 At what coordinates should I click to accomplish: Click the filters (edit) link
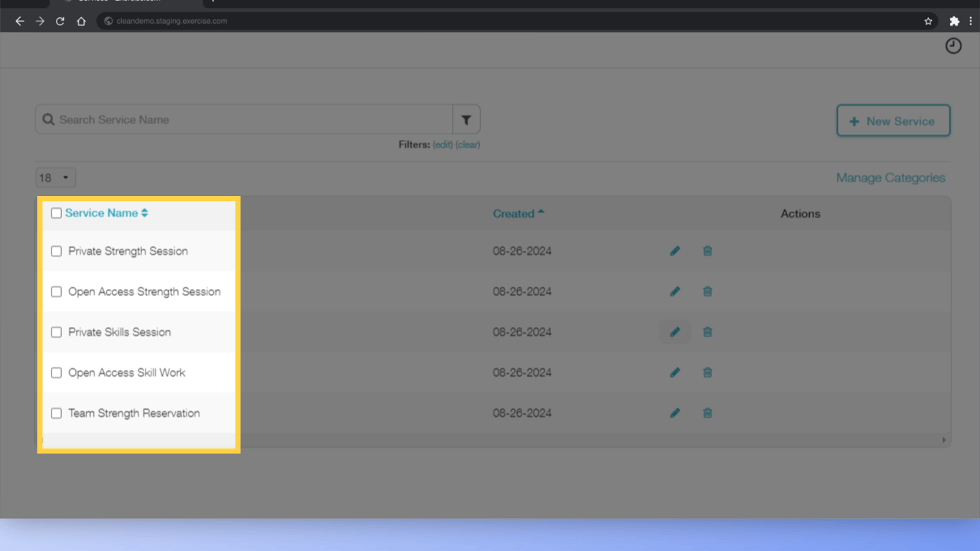point(443,144)
